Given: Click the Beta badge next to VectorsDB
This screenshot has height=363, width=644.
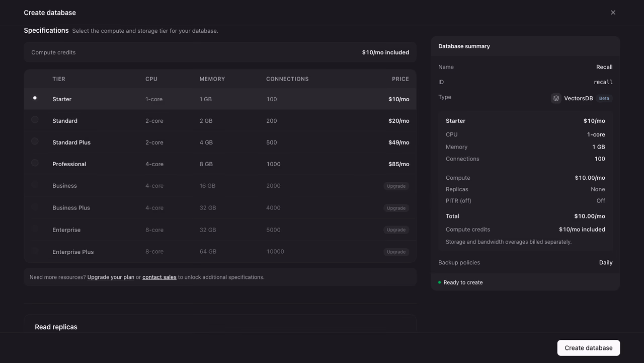Looking at the screenshot, I should [604, 98].
